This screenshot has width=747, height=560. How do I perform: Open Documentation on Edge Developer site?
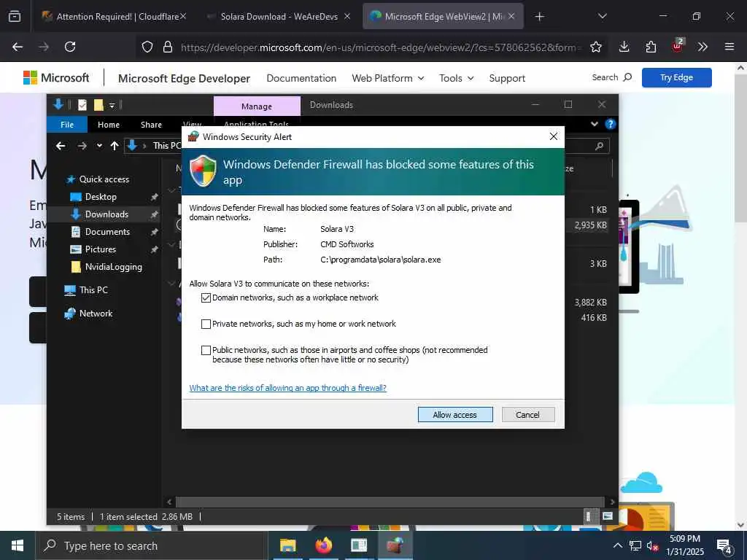point(301,78)
